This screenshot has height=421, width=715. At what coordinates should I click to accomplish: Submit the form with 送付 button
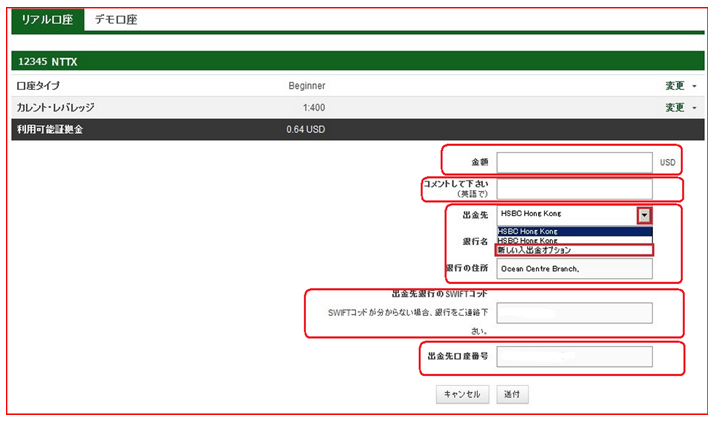click(512, 394)
